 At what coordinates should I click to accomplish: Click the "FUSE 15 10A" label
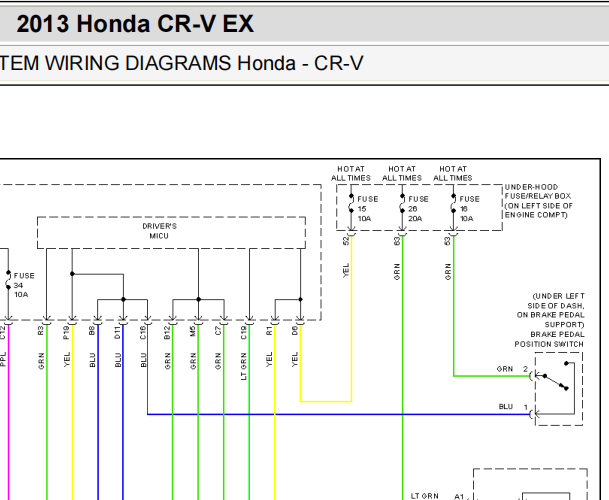coord(367,209)
